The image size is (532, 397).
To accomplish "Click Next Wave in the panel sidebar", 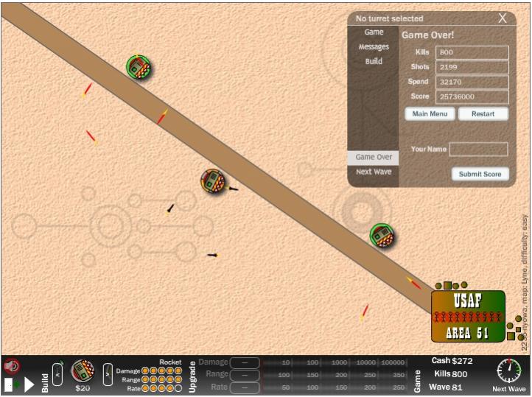I will pos(374,172).
